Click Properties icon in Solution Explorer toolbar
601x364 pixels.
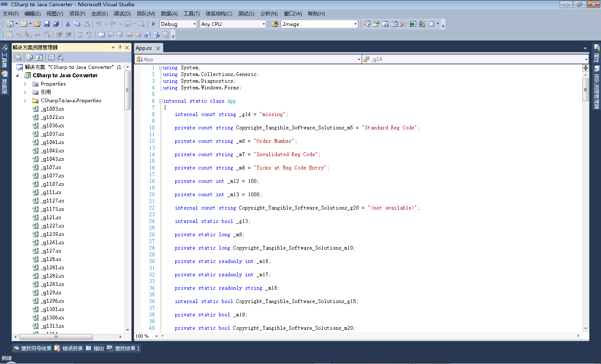pyautogui.click(x=18, y=57)
